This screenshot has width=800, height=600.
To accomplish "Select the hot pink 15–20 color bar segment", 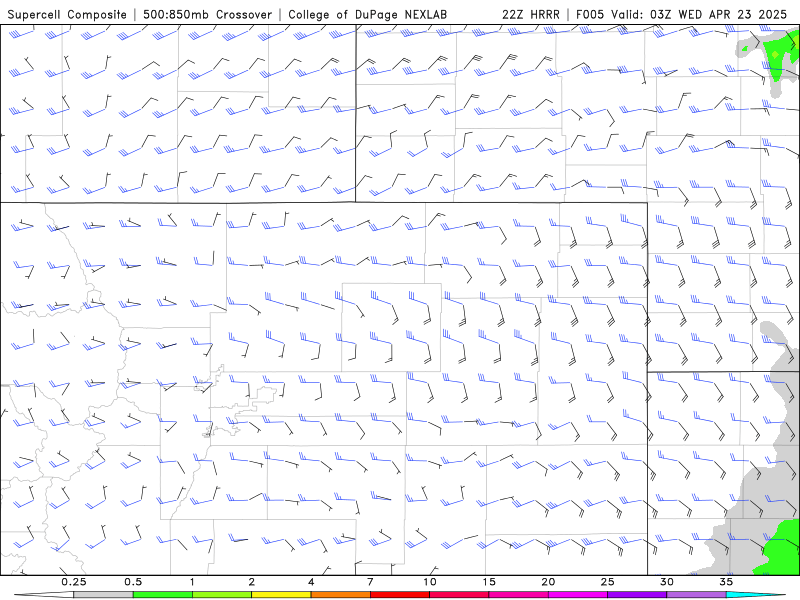I will pos(518,595).
